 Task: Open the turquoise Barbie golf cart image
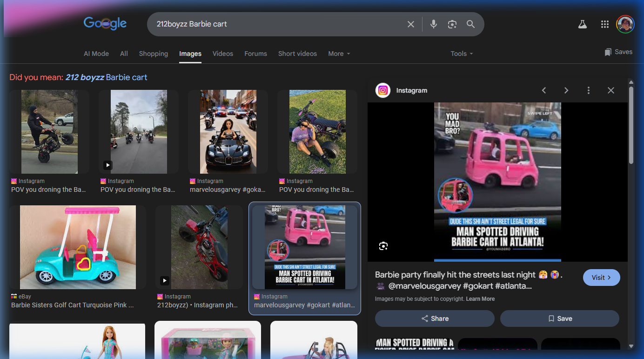tap(78, 247)
